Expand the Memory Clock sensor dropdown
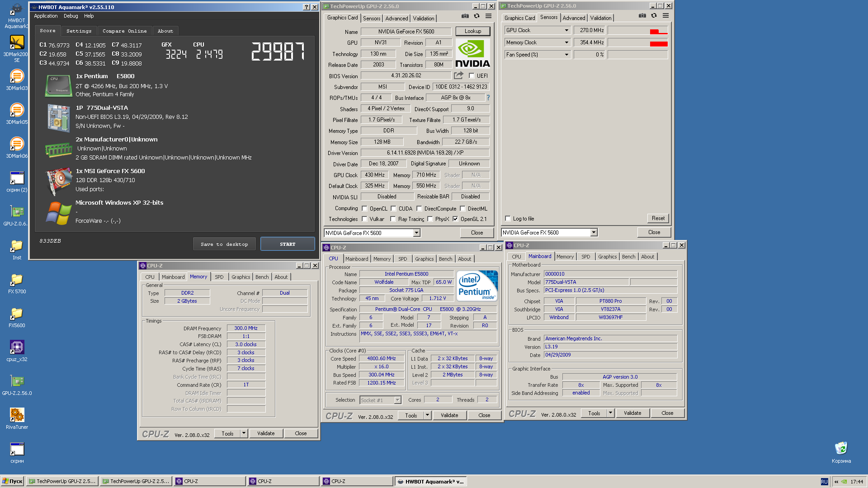The height and width of the screenshot is (488, 868). point(566,42)
